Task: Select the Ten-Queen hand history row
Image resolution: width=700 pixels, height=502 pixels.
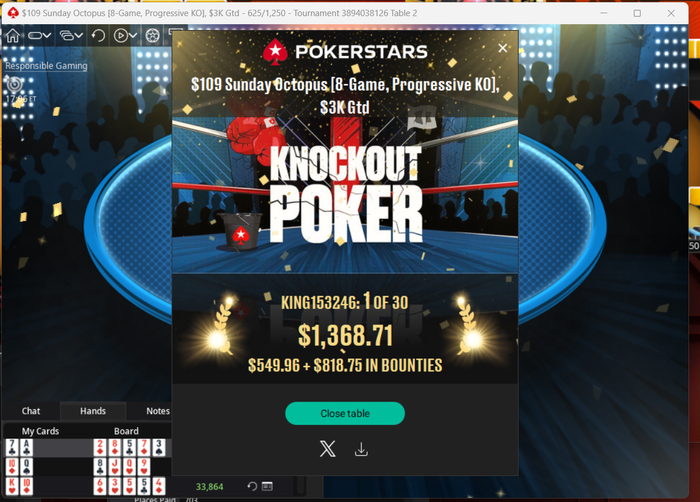Action: [88, 467]
